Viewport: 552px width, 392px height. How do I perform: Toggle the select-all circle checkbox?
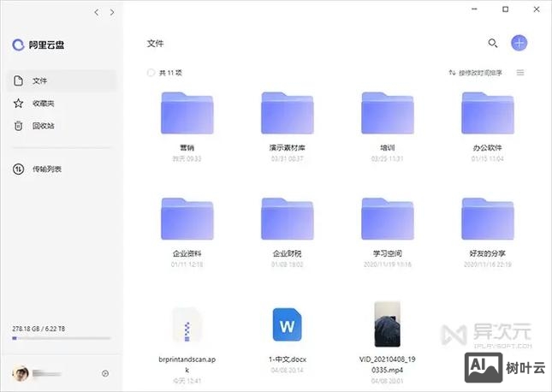pyautogui.click(x=151, y=73)
